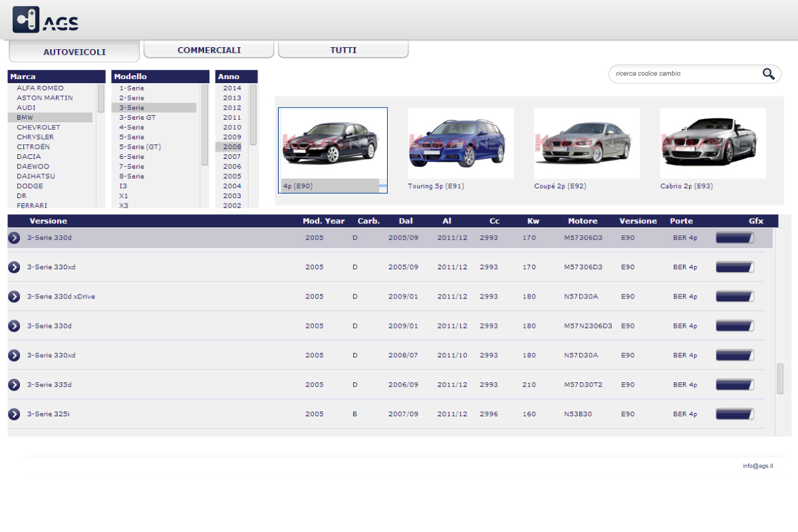Screen dimensions: 798x532
Task: Select I3 in Modello list
Action: tap(123, 186)
